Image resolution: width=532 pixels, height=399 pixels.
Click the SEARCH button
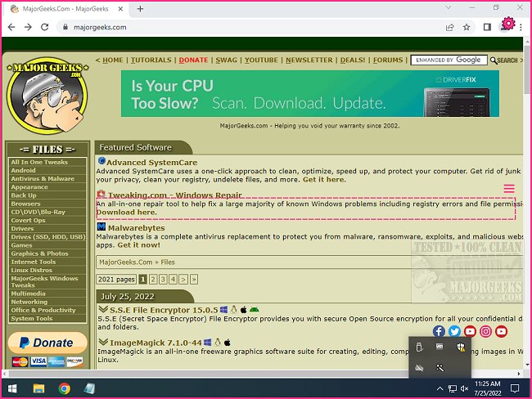(504, 61)
